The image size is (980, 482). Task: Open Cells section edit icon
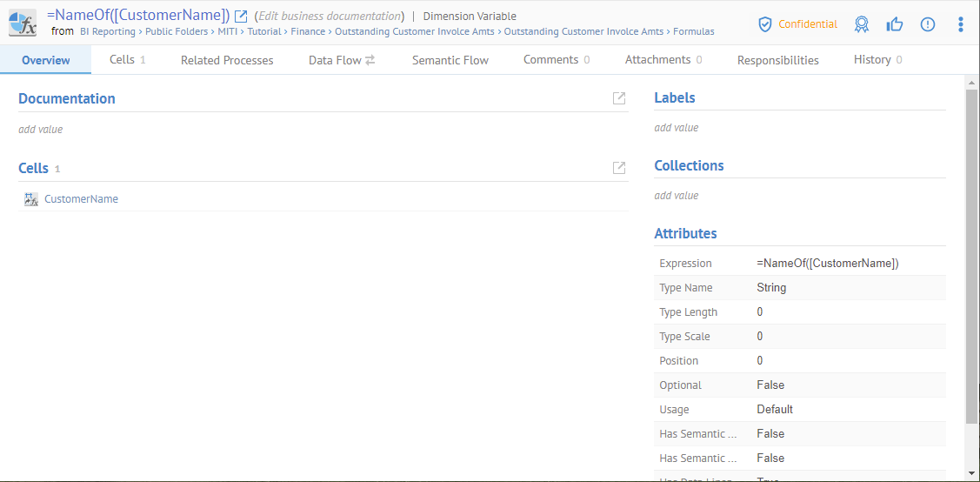coord(619,168)
